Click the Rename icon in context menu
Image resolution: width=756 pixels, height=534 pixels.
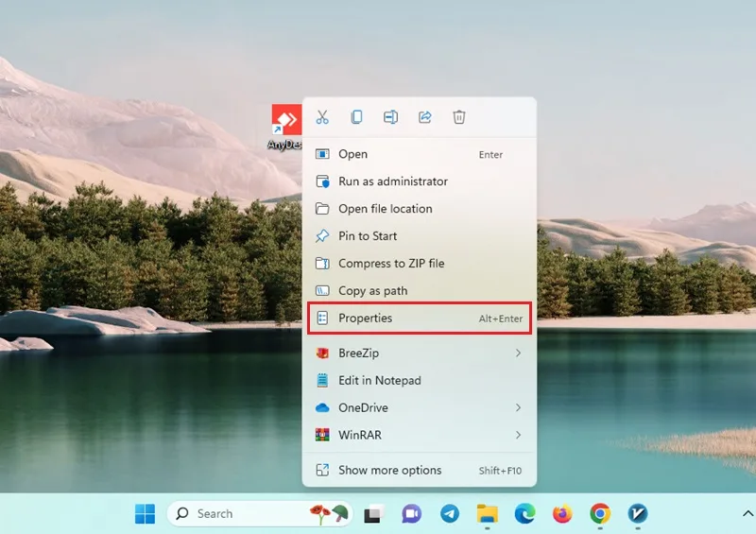pyautogui.click(x=390, y=117)
